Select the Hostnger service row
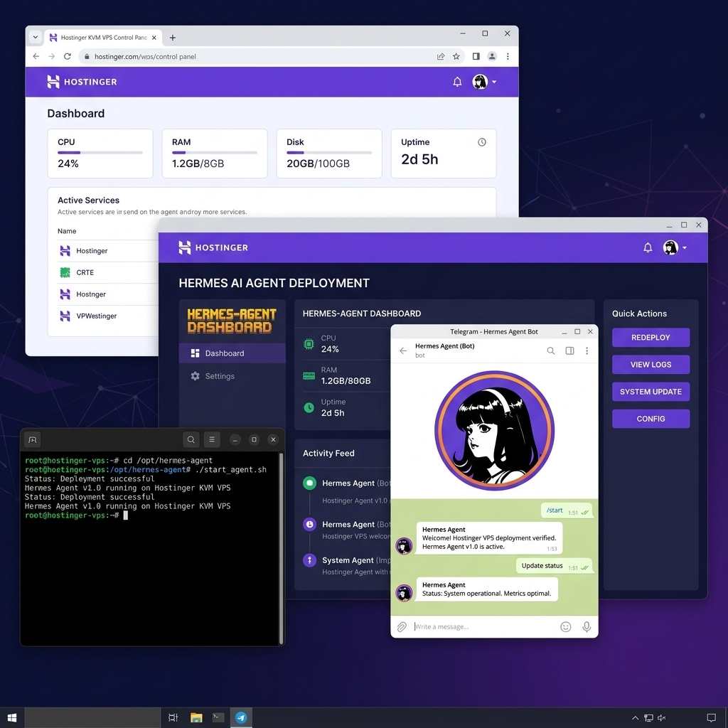 coord(108,294)
